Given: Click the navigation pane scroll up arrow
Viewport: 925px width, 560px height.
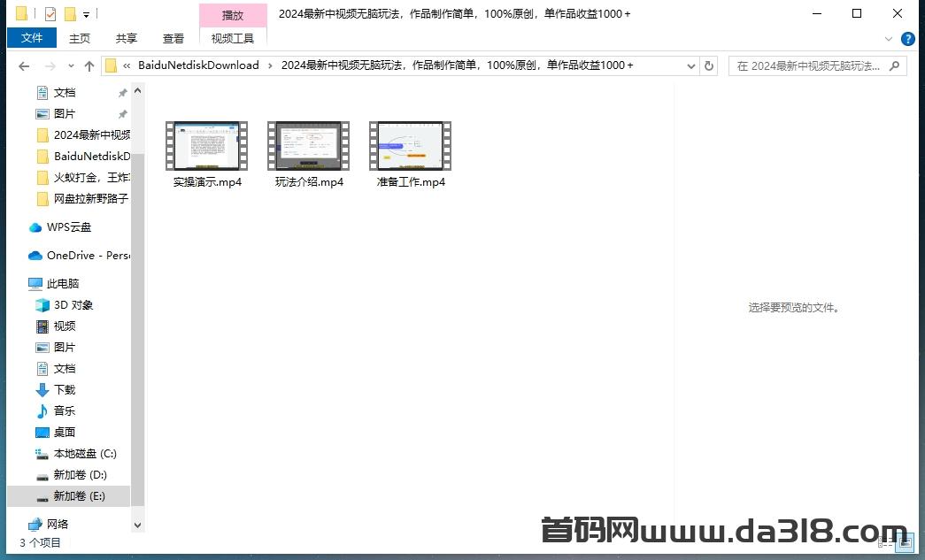Looking at the screenshot, I should [x=137, y=91].
